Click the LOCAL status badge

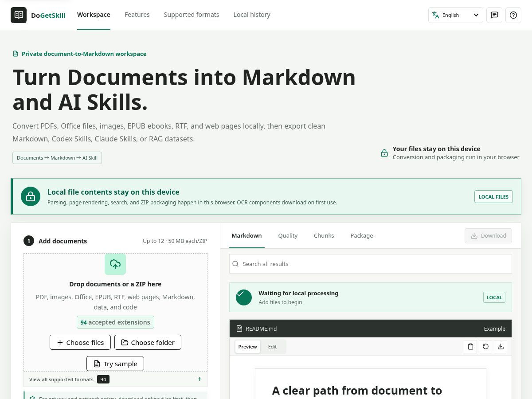pos(494,297)
